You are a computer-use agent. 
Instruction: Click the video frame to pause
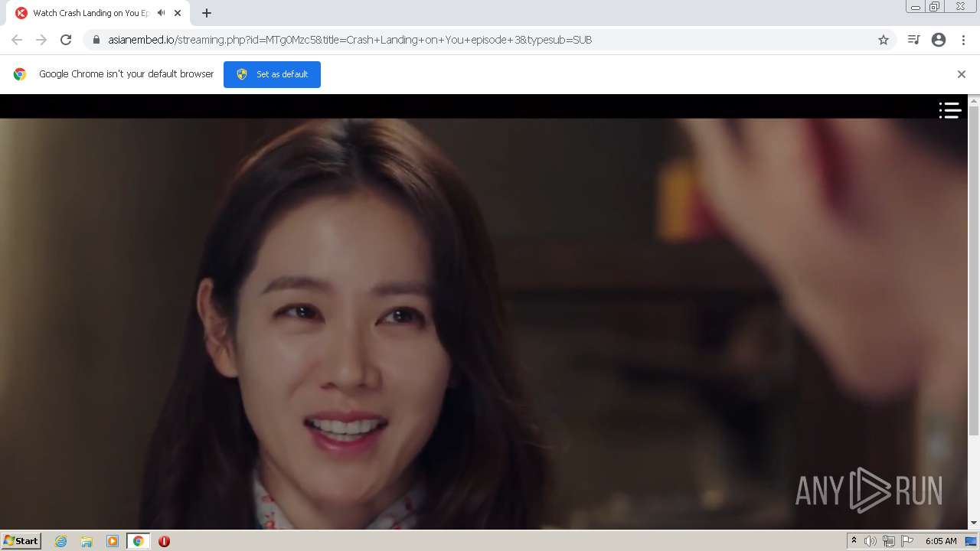(x=484, y=323)
